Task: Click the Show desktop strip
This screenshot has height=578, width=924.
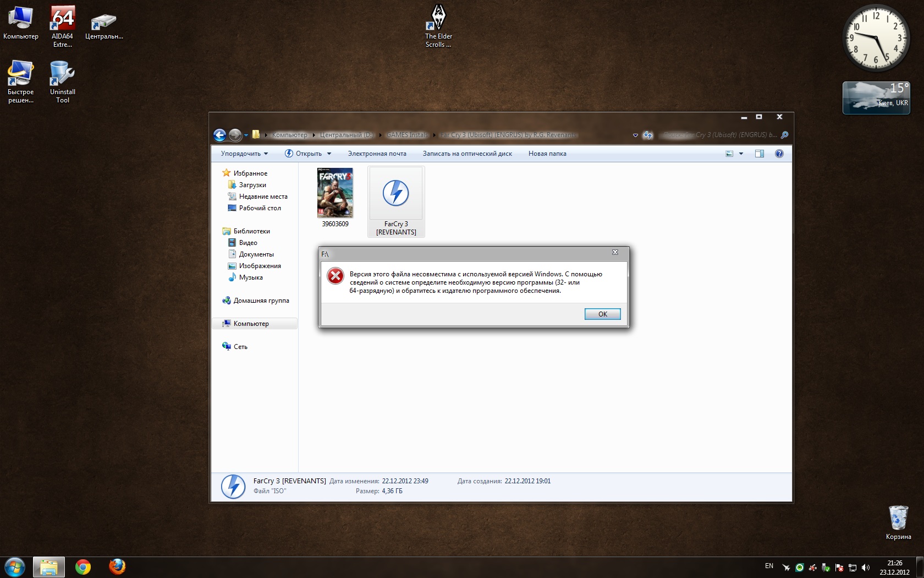Action: [x=920, y=567]
